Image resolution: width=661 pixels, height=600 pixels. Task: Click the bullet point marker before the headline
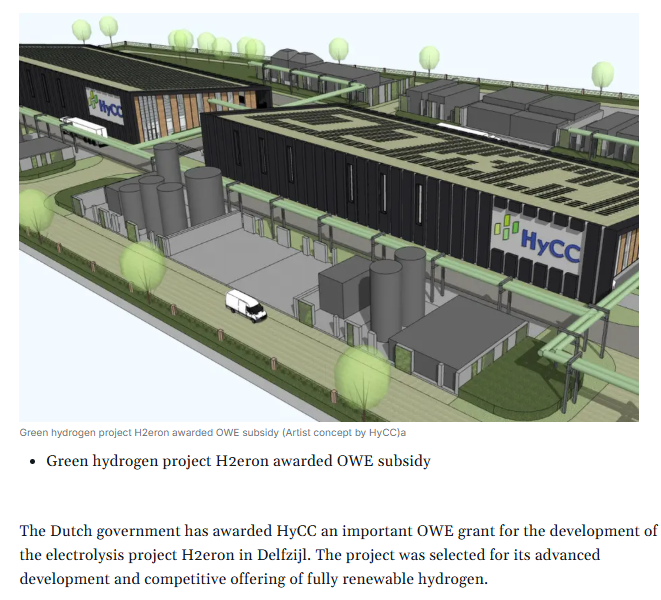(x=33, y=462)
